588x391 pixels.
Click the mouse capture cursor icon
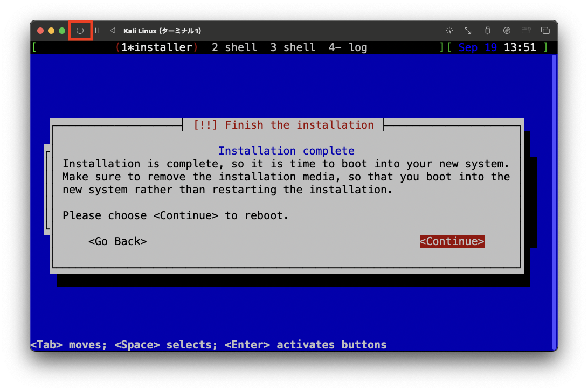pos(449,31)
